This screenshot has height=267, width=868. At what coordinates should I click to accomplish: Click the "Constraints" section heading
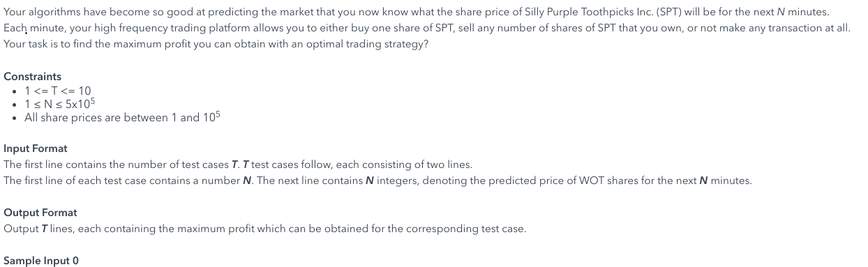pos(32,77)
